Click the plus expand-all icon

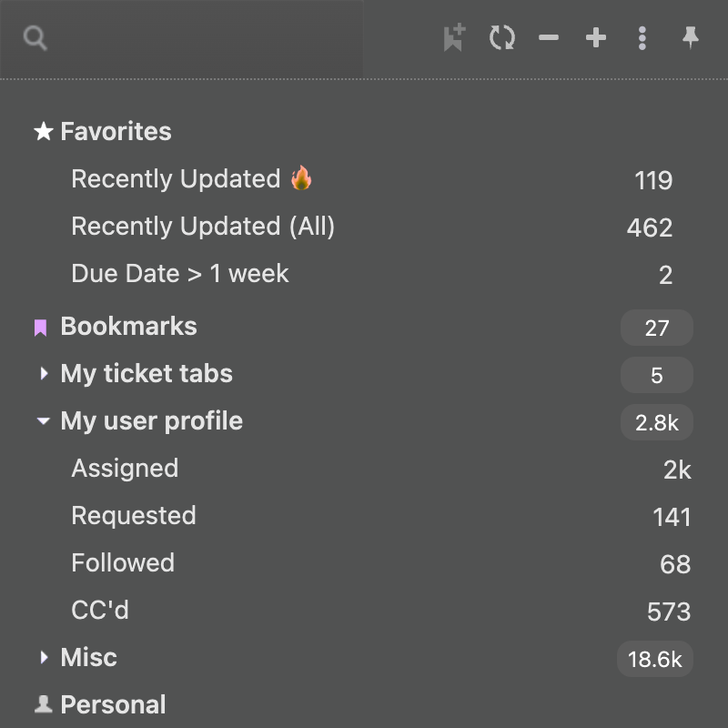click(596, 37)
